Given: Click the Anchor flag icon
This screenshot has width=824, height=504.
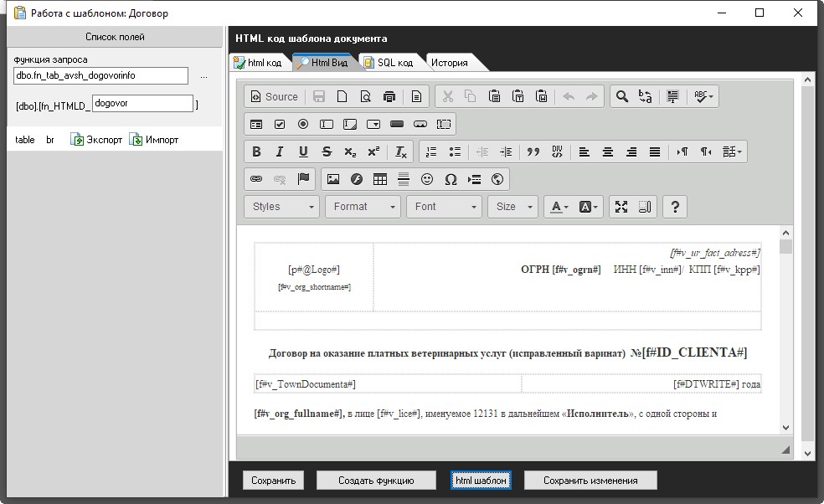Looking at the screenshot, I should click(x=303, y=178).
